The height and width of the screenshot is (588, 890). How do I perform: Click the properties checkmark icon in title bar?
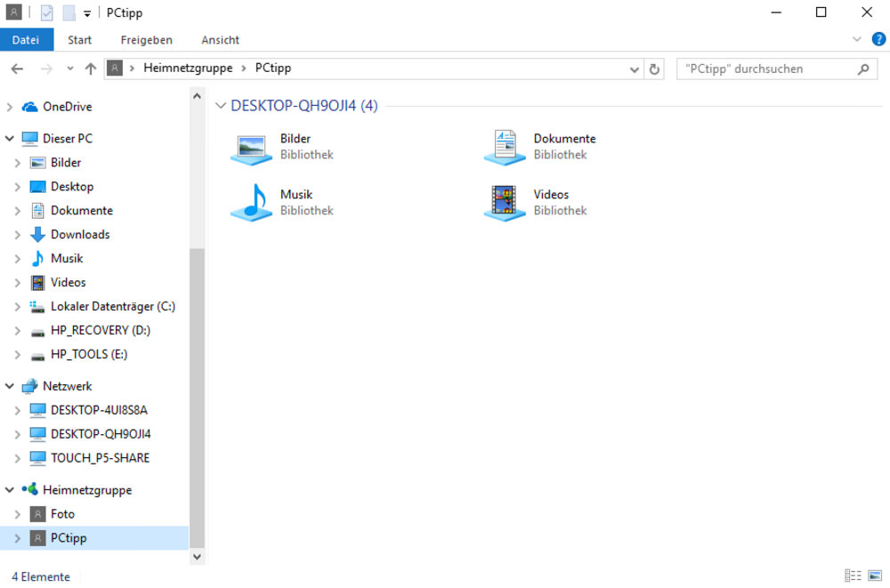pos(47,12)
